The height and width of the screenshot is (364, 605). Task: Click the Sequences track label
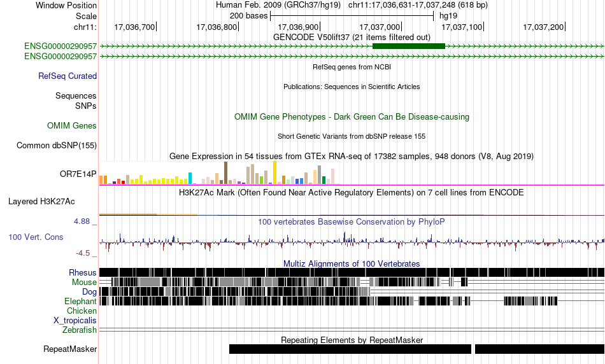(76, 95)
